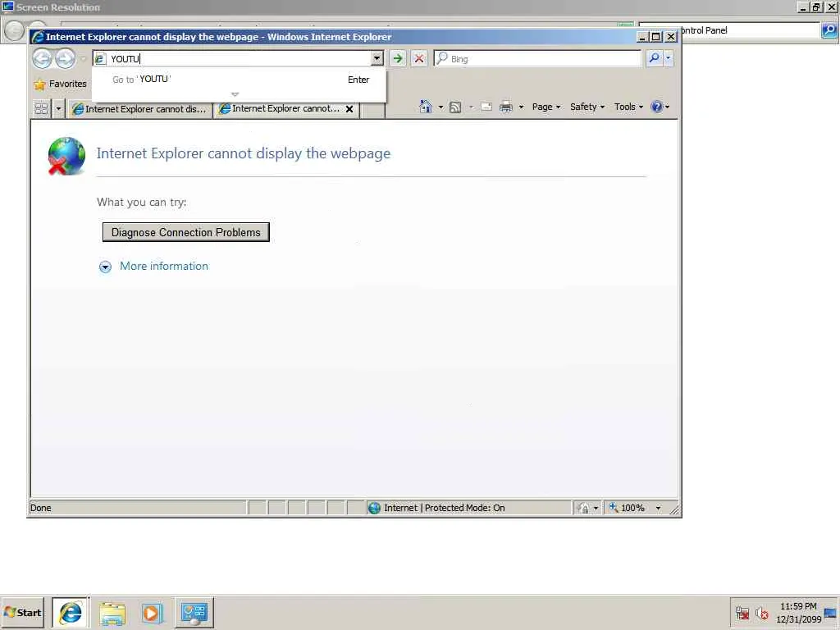Open the address bar dropdown arrow
The width and height of the screenshot is (840, 630).
click(x=377, y=58)
